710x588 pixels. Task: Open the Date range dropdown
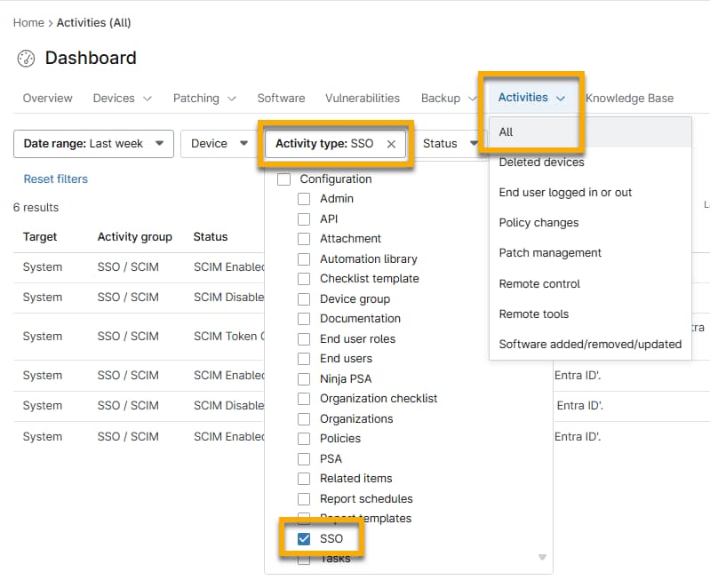click(94, 144)
